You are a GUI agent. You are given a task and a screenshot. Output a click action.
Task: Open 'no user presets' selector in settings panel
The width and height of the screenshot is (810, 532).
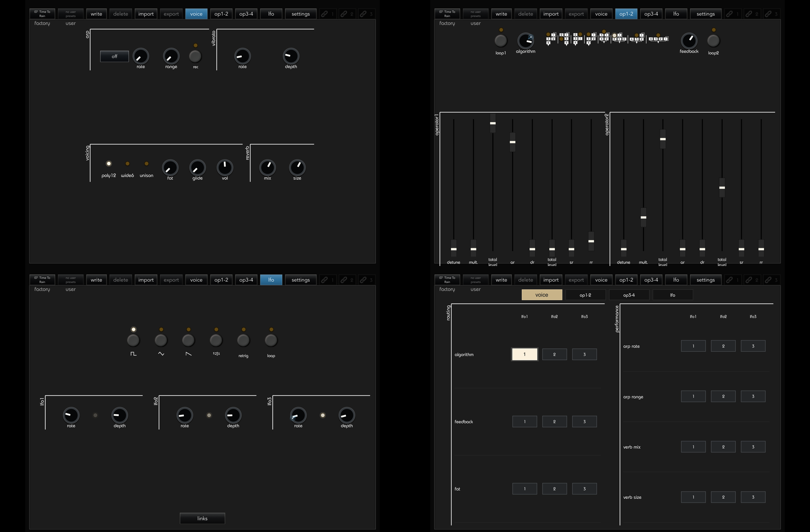[475, 280]
